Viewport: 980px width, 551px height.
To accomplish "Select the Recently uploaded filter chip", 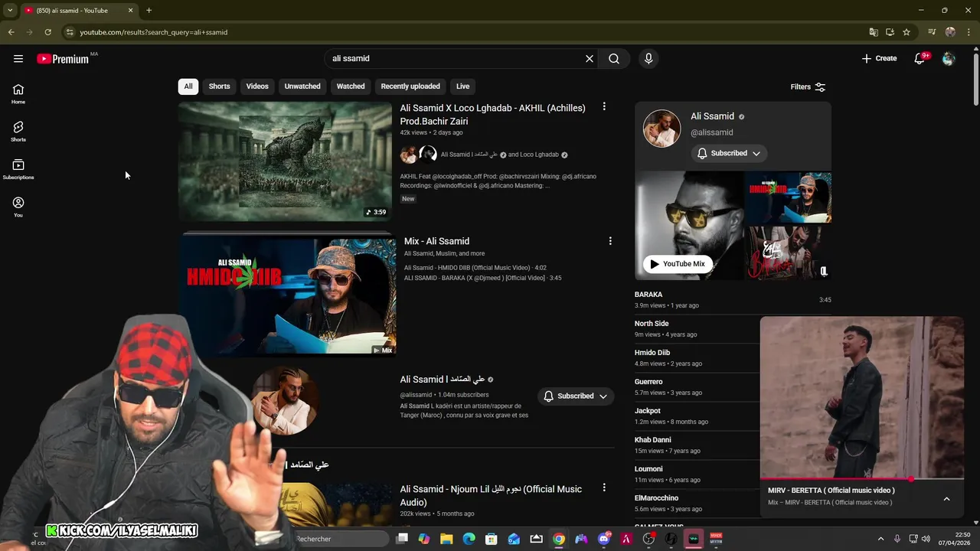I will (410, 86).
